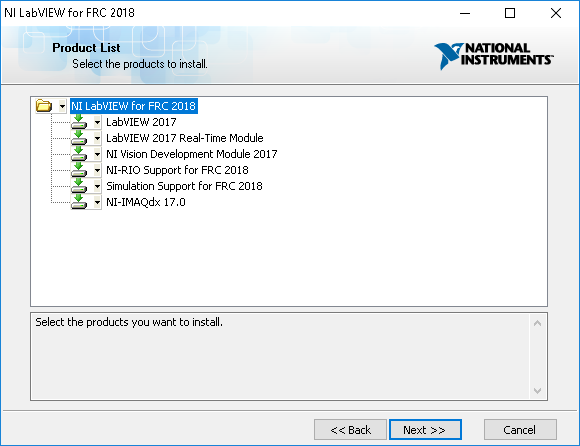Click the Next >> button
The image size is (580, 446).
[x=425, y=430]
